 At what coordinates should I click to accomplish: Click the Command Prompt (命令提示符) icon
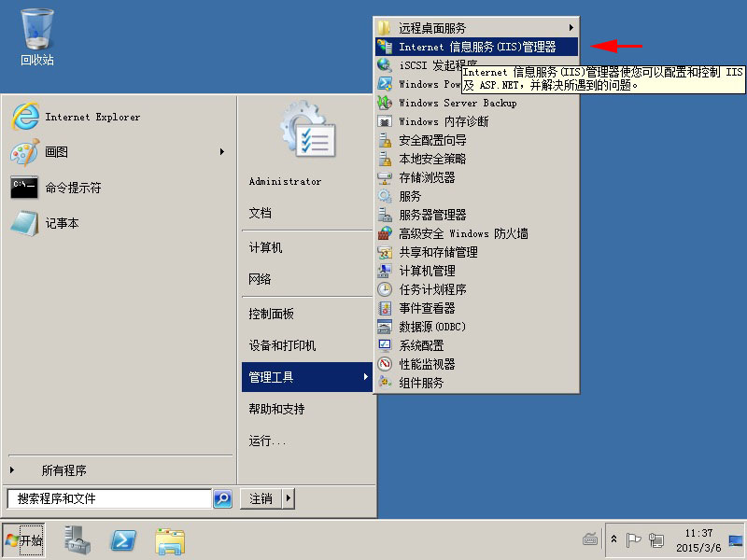pos(24,188)
